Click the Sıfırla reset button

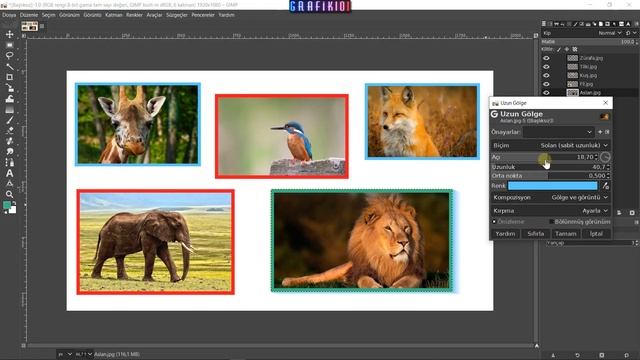click(x=536, y=234)
